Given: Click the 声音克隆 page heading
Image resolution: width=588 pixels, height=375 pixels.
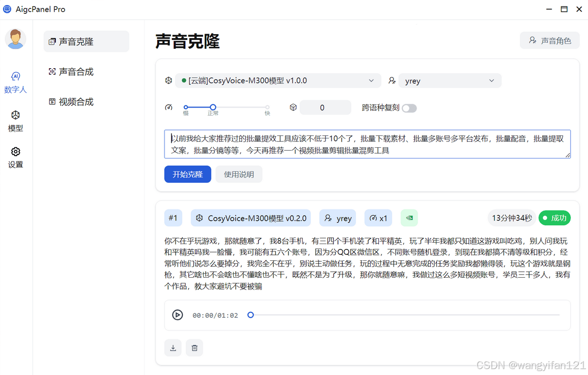Looking at the screenshot, I should (x=187, y=41).
